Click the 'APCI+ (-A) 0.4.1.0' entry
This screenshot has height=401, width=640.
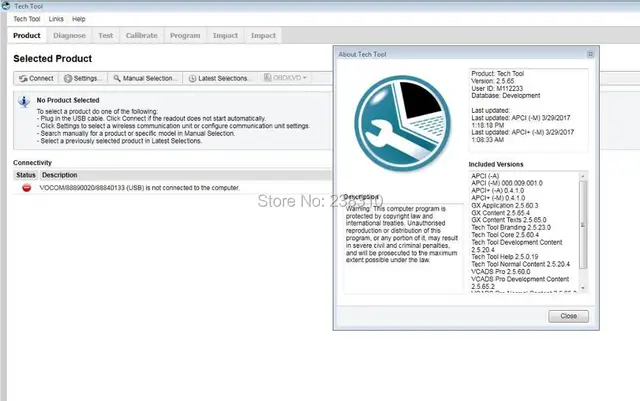click(498, 191)
